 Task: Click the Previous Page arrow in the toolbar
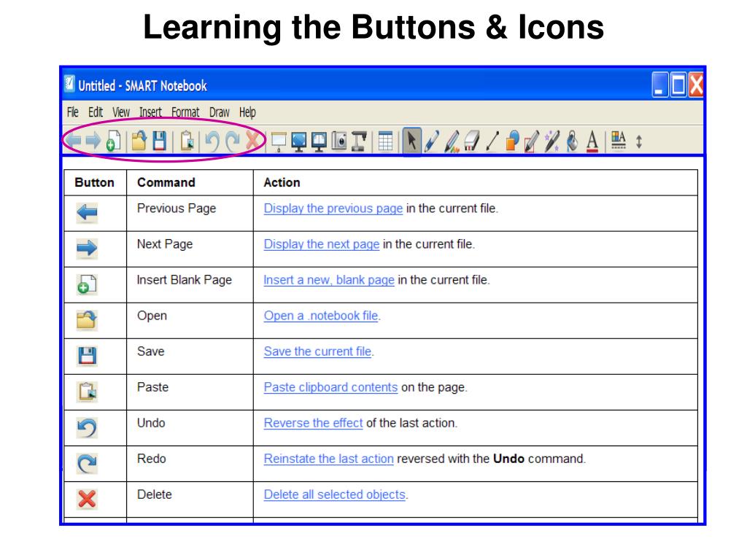(x=74, y=141)
